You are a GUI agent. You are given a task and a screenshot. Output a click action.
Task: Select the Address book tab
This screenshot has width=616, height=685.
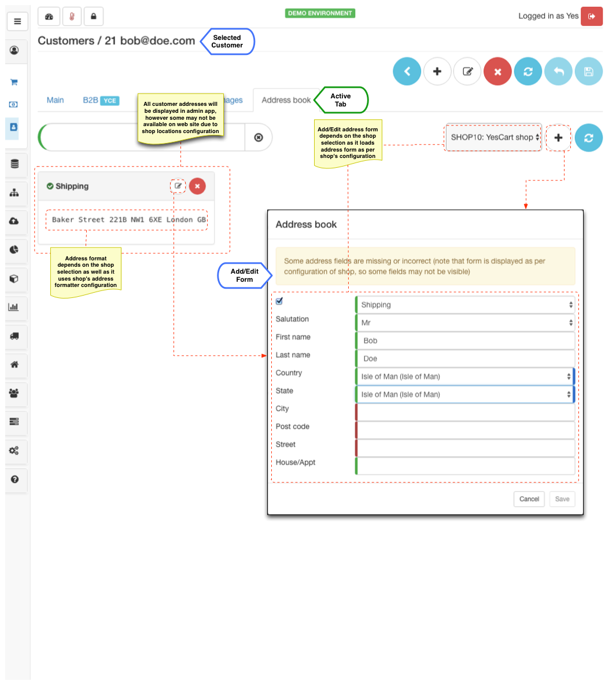[286, 100]
